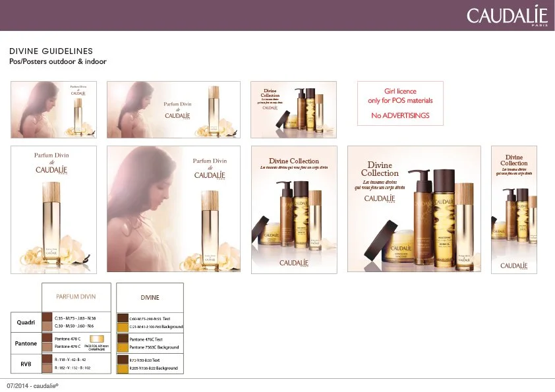
Task: Click the 'Pantone 7563C Background' label
Action: tap(154, 347)
